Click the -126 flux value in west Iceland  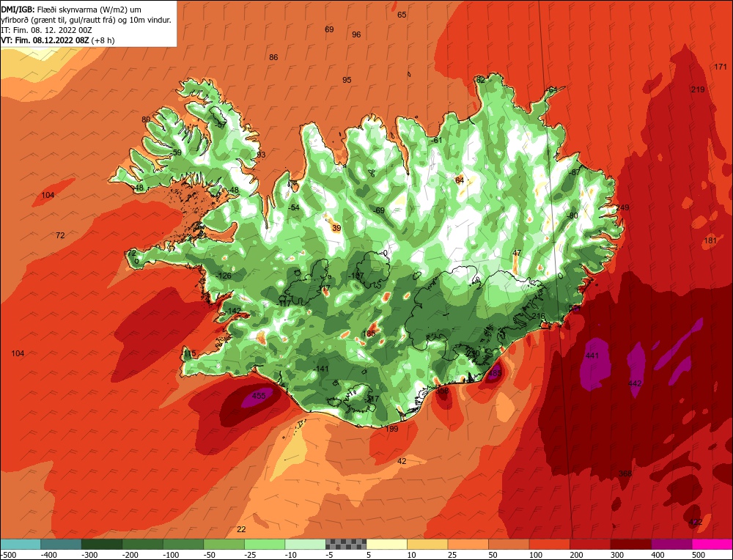(x=224, y=276)
